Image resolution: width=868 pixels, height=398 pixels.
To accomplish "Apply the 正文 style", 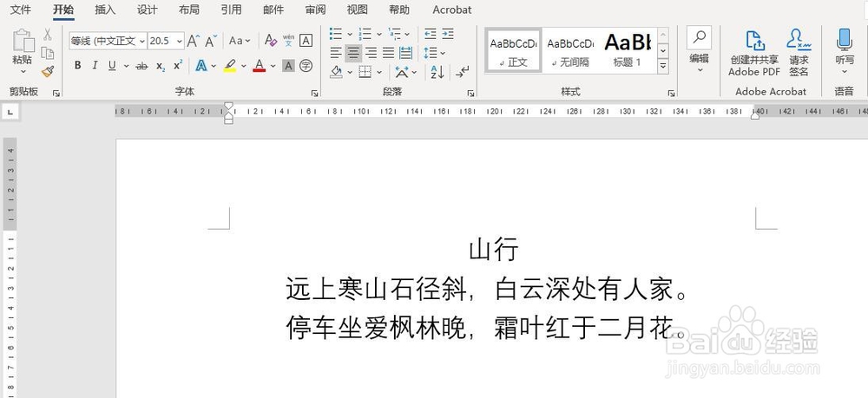I will point(513,50).
